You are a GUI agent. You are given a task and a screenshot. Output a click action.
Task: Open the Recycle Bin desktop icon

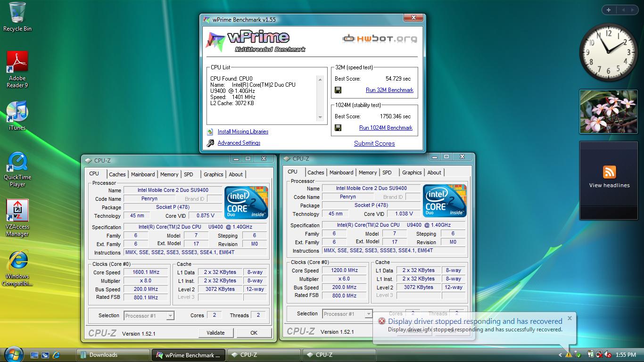coord(17,17)
